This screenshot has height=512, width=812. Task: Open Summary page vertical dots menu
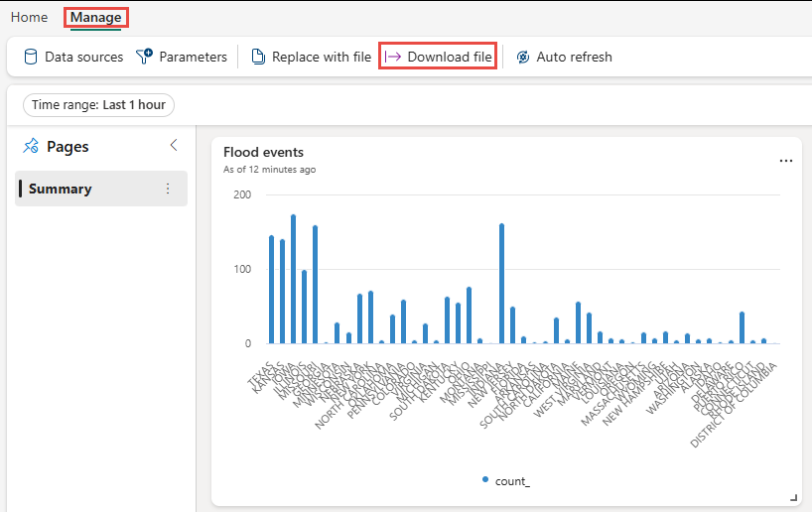click(x=168, y=189)
